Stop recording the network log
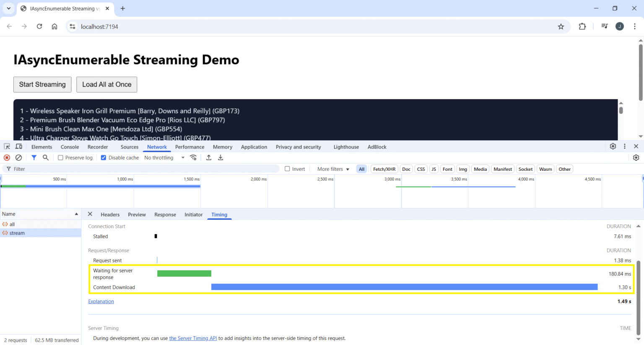The width and height of the screenshot is (644, 345). 6,157
